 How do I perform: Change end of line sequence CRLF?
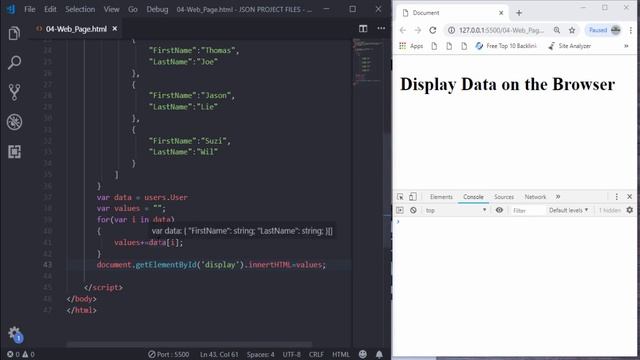point(316,354)
